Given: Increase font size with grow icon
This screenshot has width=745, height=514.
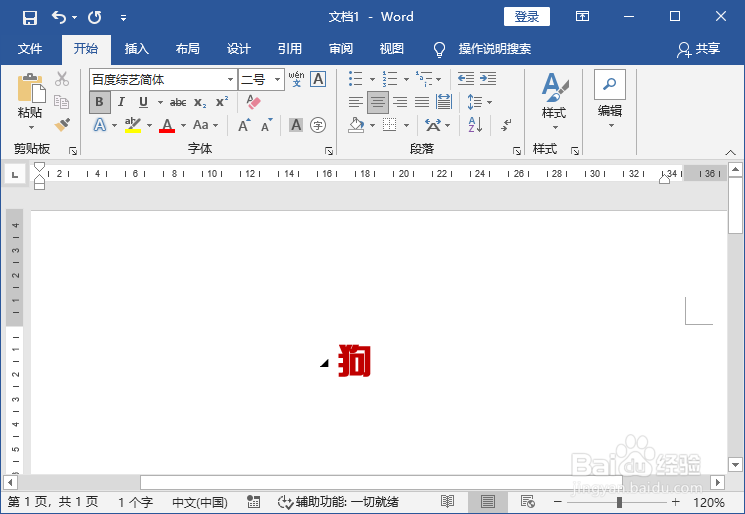Looking at the screenshot, I should (x=244, y=125).
